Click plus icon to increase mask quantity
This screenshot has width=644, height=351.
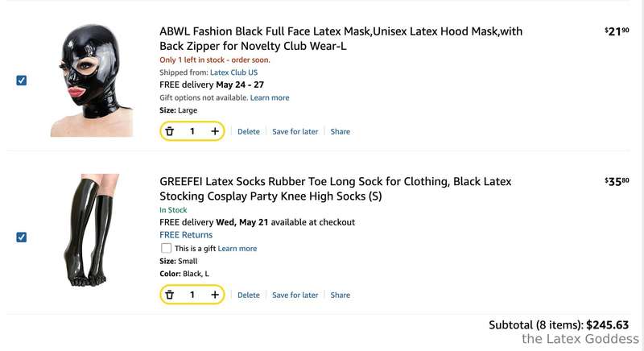pyautogui.click(x=215, y=131)
